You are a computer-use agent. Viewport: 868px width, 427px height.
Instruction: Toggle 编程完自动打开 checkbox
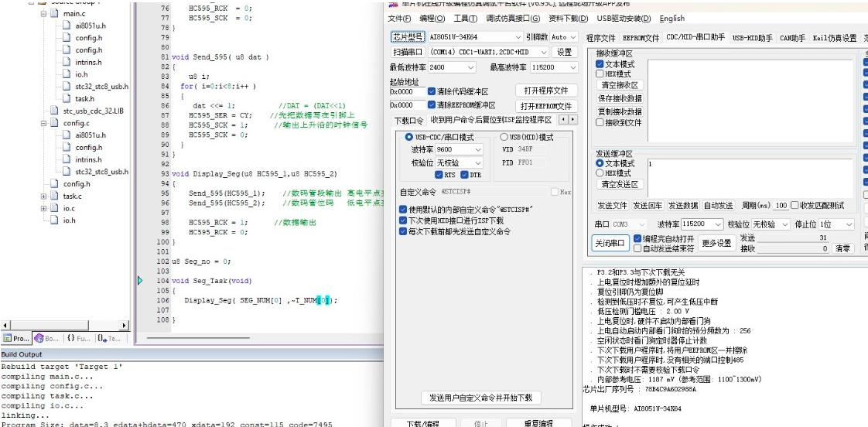pos(637,239)
